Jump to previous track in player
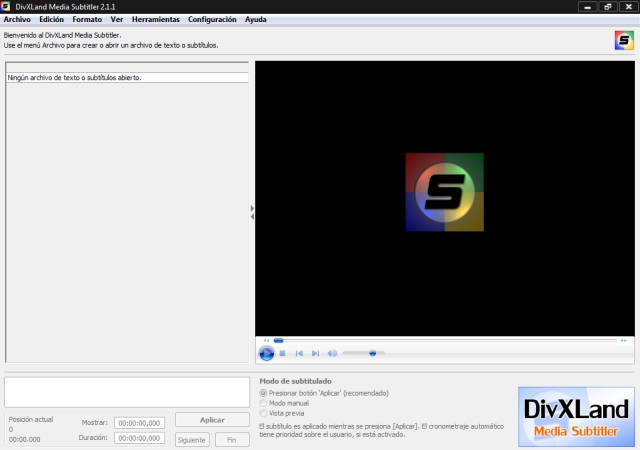Viewport: 640px width, 450px height. click(x=299, y=353)
